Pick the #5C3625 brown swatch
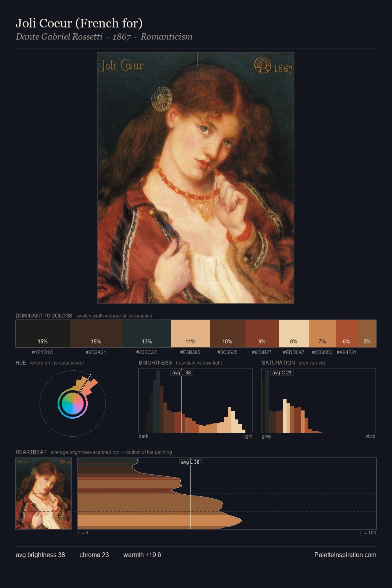392x588 pixels. pos(227,334)
